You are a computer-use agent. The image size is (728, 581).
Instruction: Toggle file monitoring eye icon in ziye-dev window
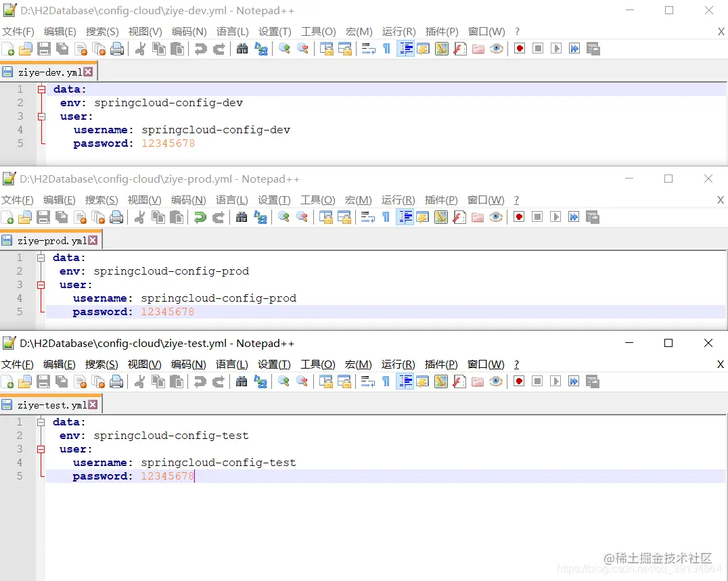497,49
